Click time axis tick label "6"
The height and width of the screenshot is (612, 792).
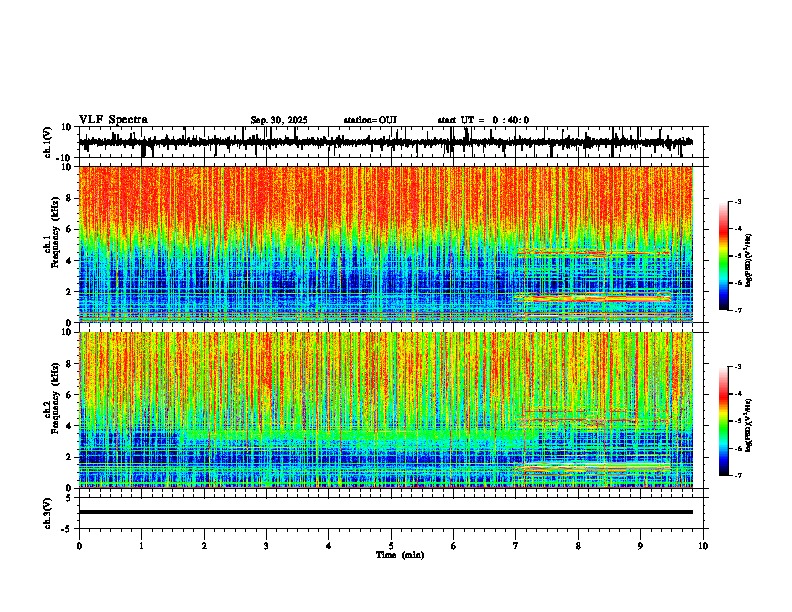(x=453, y=546)
